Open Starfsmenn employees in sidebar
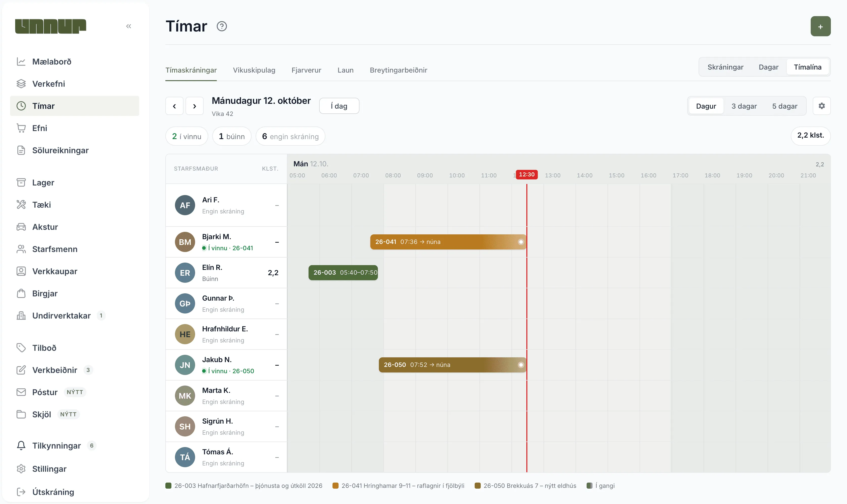This screenshot has height=504, width=847. tap(74, 249)
